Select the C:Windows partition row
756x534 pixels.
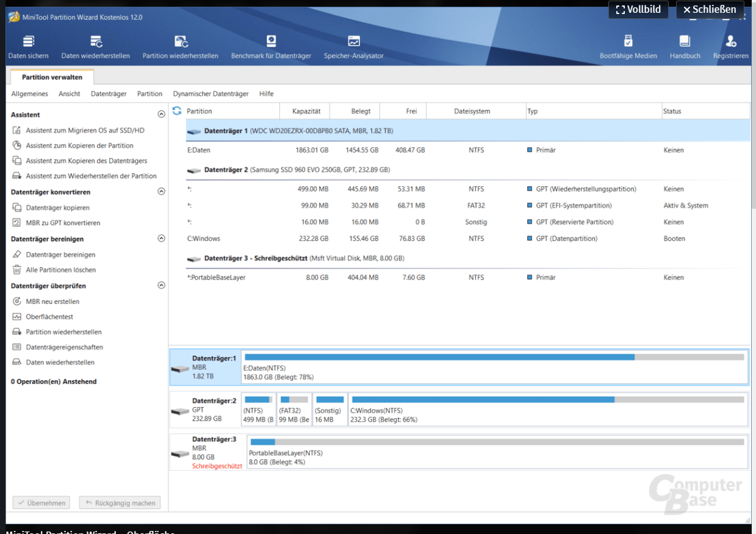coord(468,239)
